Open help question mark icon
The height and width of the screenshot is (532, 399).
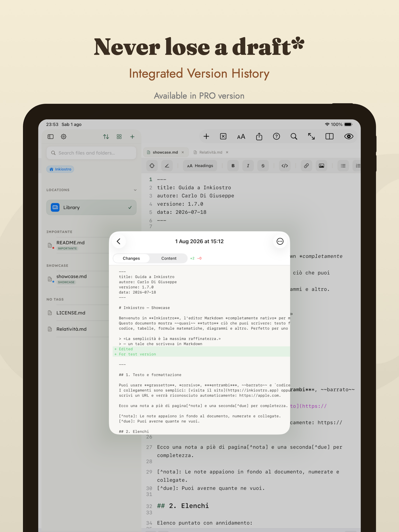point(276,136)
